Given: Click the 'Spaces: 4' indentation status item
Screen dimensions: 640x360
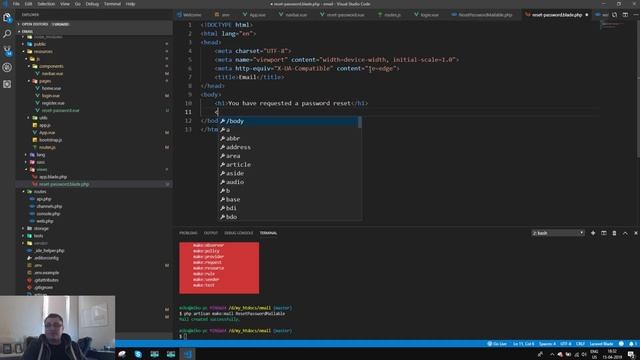Looking at the screenshot, I should [547, 344].
